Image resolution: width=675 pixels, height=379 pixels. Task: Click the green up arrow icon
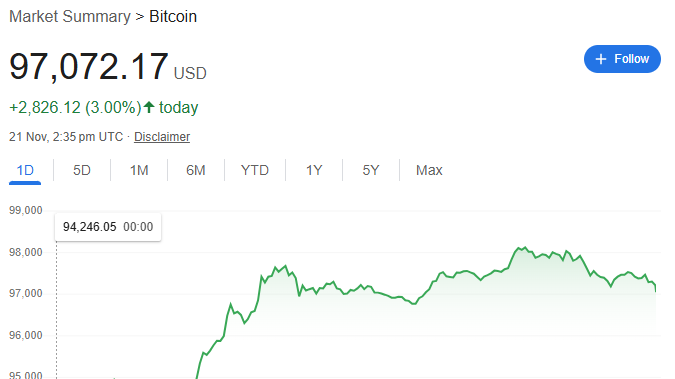pos(149,107)
